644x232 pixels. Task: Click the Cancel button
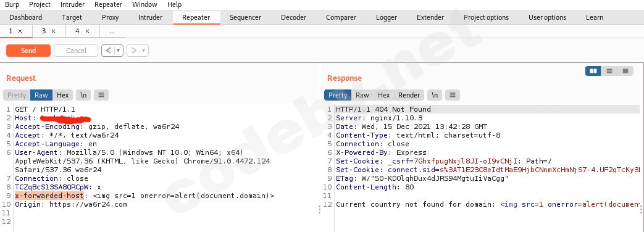pos(76,51)
